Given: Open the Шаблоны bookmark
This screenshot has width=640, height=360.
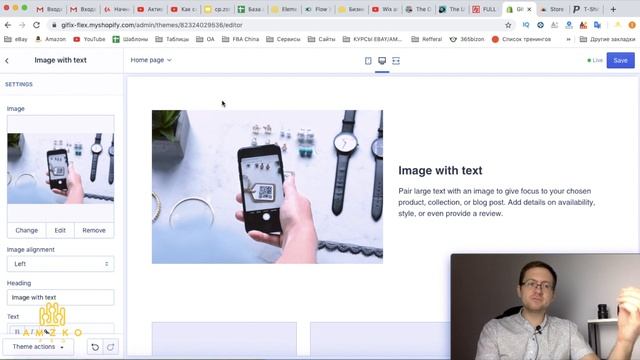Looking at the screenshot, I should [x=130, y=39].
